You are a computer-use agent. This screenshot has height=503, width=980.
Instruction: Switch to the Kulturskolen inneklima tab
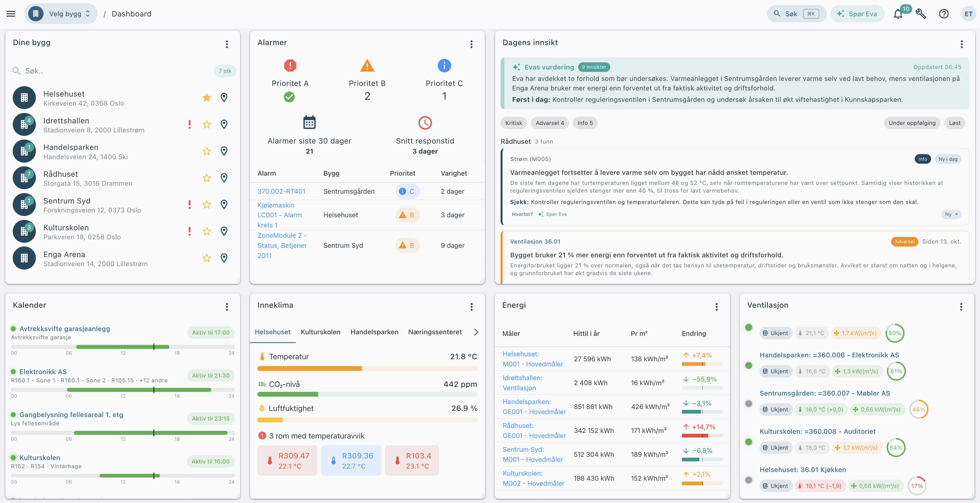click(320, 332)
